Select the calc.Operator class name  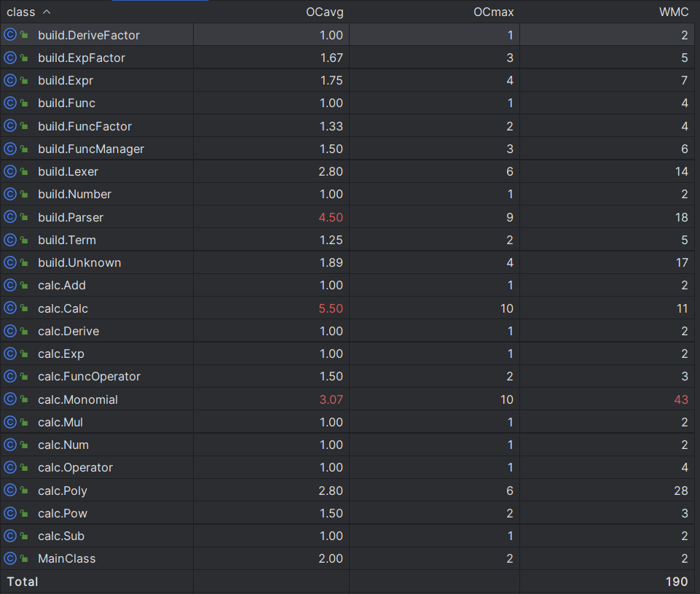[x=75, y=468]
